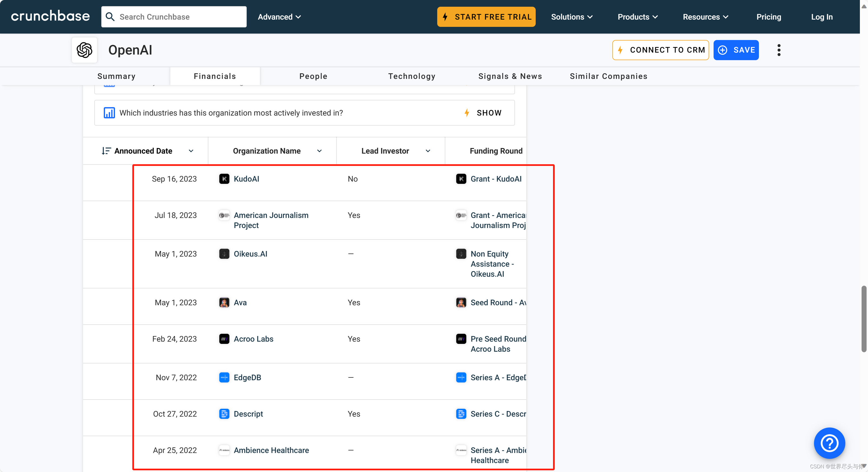The height and width of the screenshot is (472, 868).
Task: Click the Funding Round column header
Action: point(496,151)
